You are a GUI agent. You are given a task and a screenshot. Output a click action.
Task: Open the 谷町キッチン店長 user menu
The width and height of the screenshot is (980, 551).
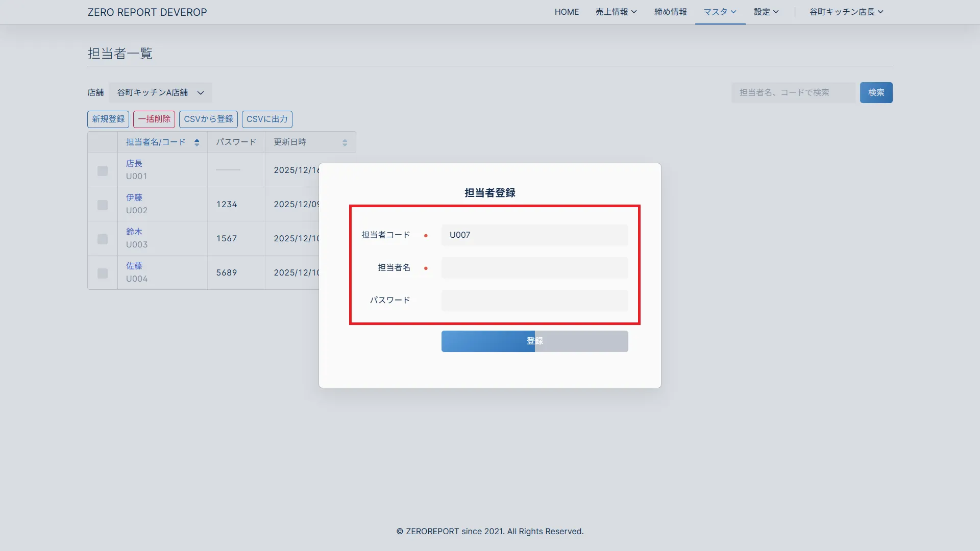tap(846, 12)
